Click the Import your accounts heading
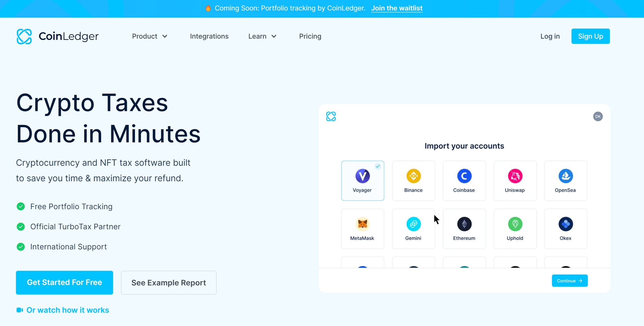Viewport: 644px width, 326px height. click(464, 146)
